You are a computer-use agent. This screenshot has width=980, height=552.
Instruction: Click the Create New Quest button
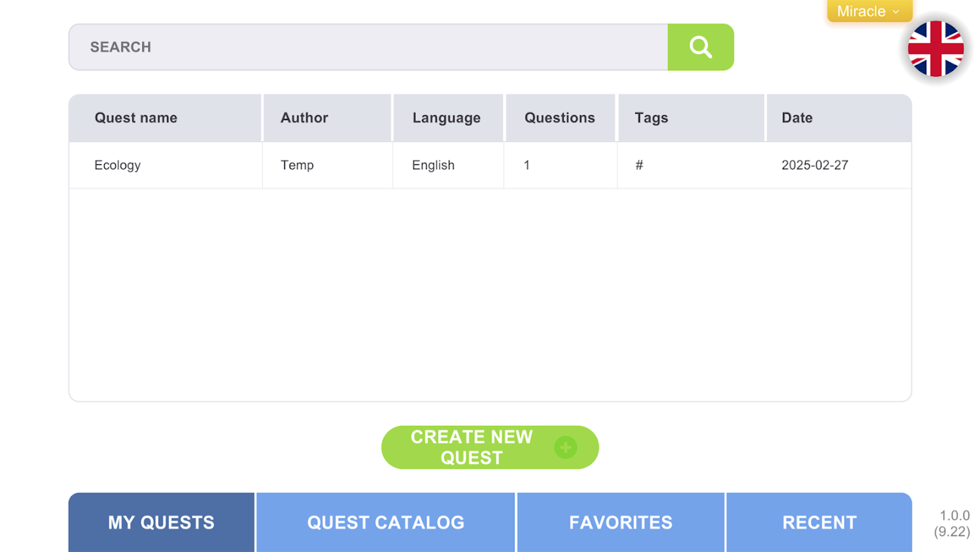click(x=490, y=447)
